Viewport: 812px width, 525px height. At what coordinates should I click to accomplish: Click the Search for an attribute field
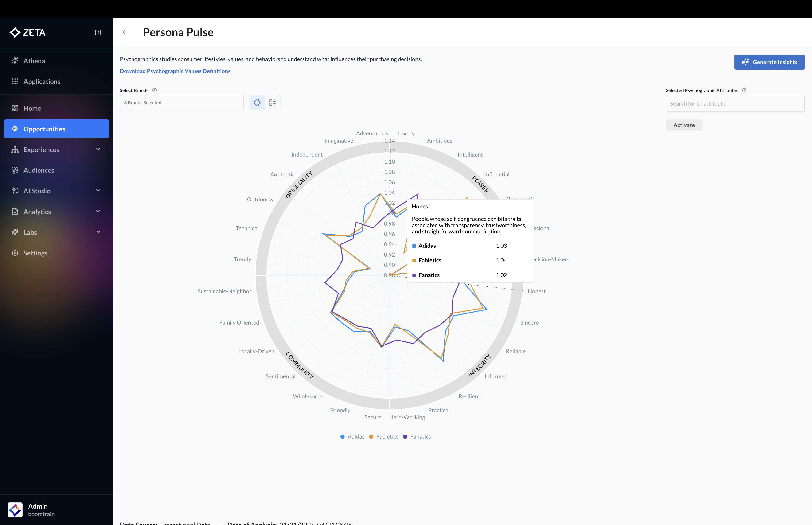tap(735, 103)
